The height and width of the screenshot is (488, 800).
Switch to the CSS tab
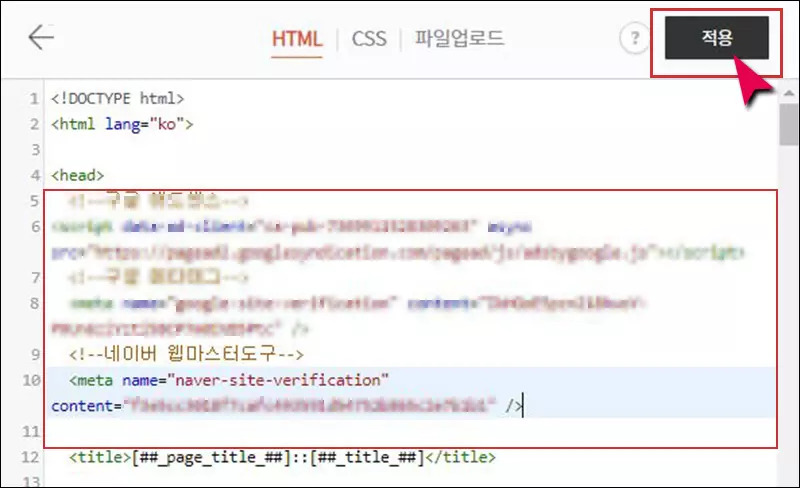tap(369, 39)
